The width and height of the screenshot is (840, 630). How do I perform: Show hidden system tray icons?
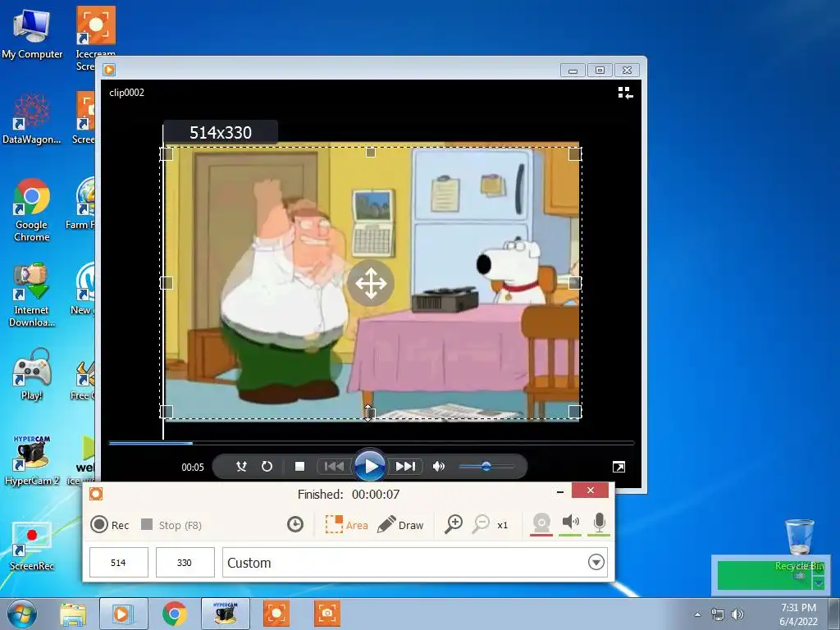pyautogui.click(x=697, y=614)
